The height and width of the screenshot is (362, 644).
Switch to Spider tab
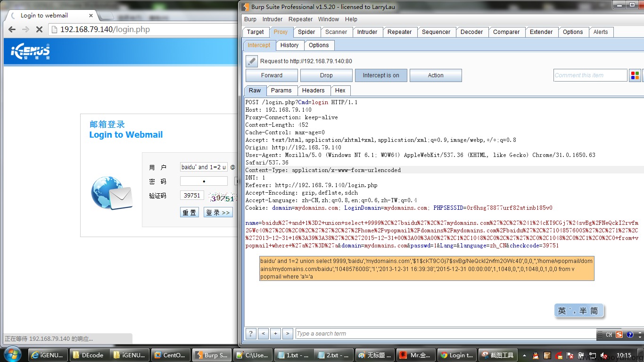pyautogui.click(x=306, y=32)
